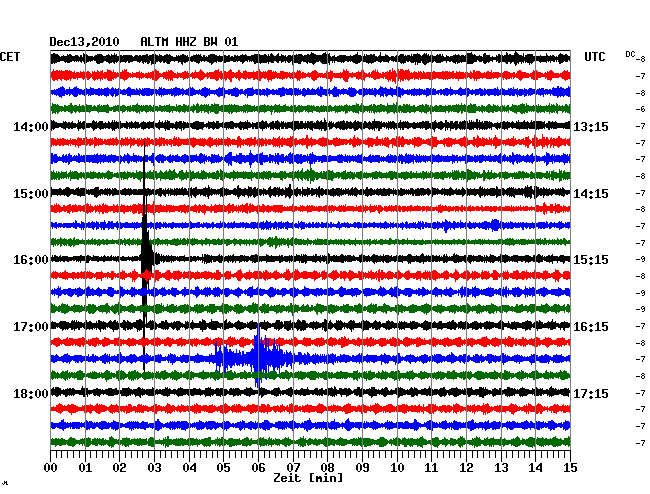Click the "15:15" UTC time label
Viewport: 650px width, 494px height.
click(x=591, y=260)
